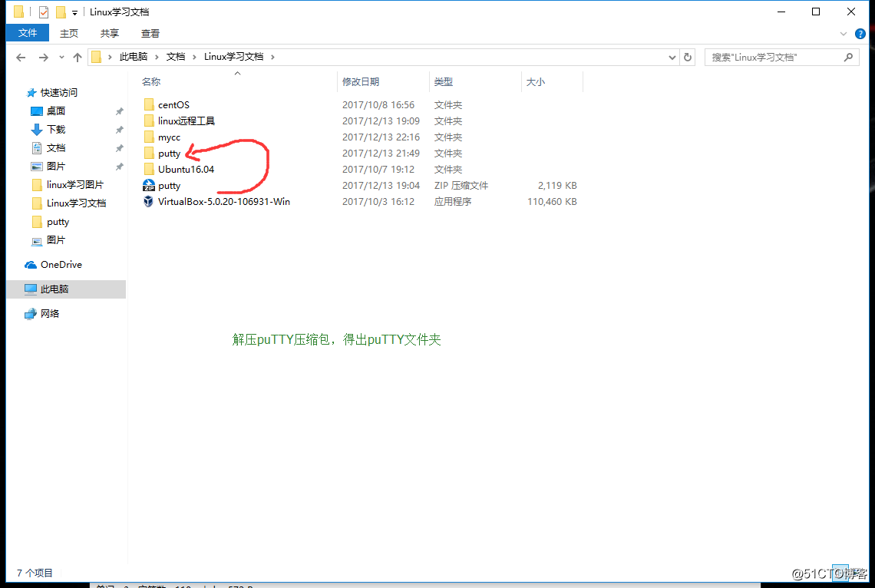
Task: Expand the chevron after 此电脑 breadcrumb
Action: pyautogui.click(x=157, y=57)
